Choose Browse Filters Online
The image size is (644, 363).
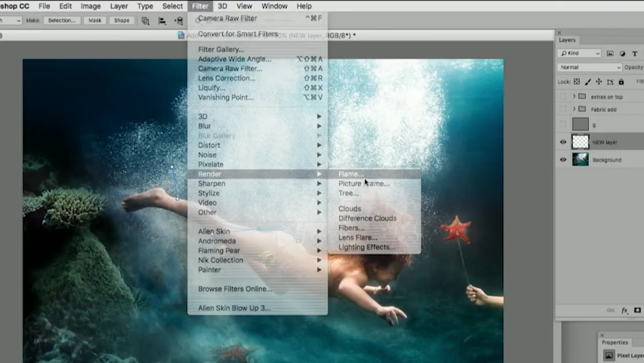coord(258,289)
